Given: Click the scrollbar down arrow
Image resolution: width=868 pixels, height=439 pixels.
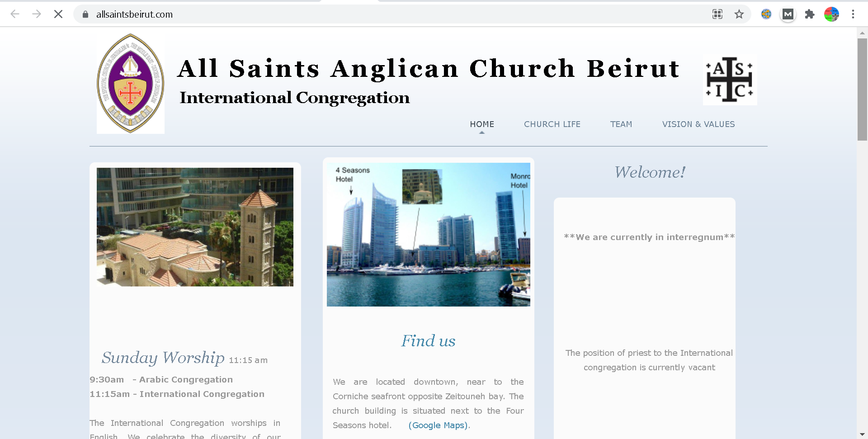Looking at the screenshot, I should [862, 434].
